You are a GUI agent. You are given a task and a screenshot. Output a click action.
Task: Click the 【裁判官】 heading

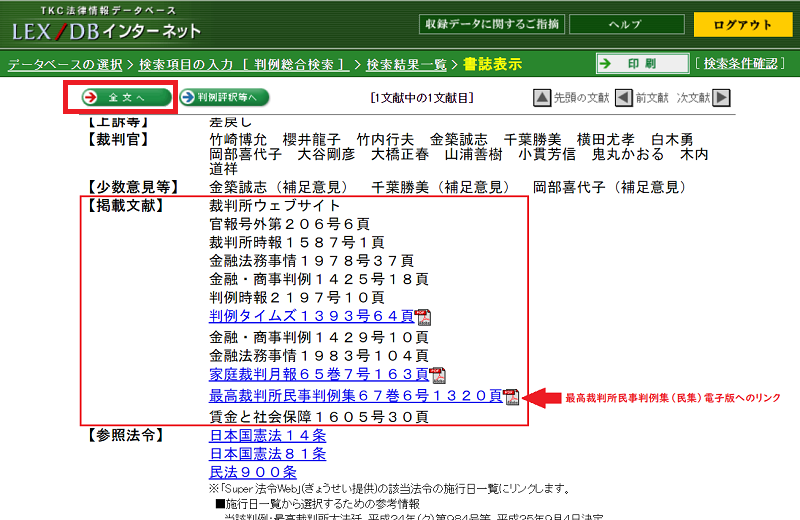(x=118, y=139)
